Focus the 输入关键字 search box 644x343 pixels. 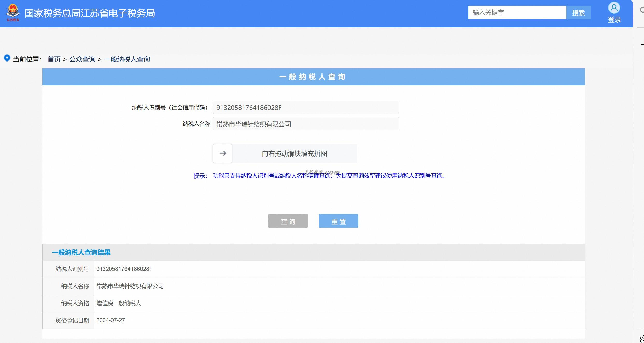[517, 12]
